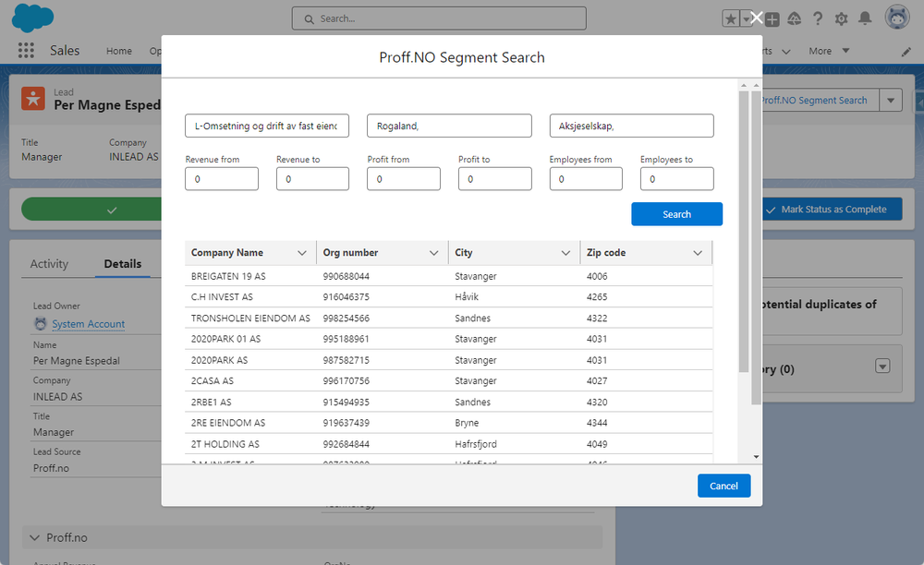The width and height of the screenshot is (924, 565).
Task: Click the Salesforce cloud logo
Action: pyautogui.click(x=33, y=18)
